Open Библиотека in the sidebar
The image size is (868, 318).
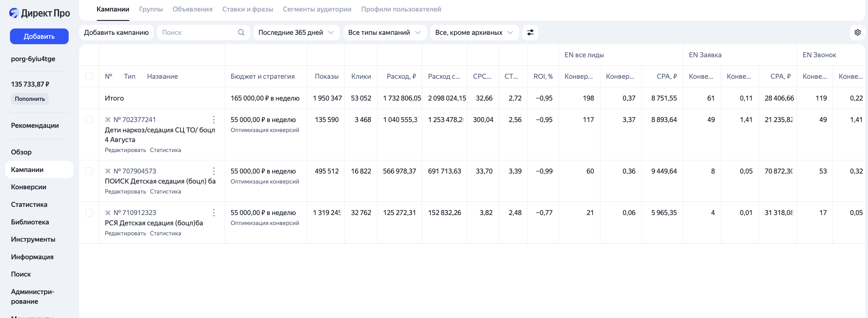pos(30,222)
